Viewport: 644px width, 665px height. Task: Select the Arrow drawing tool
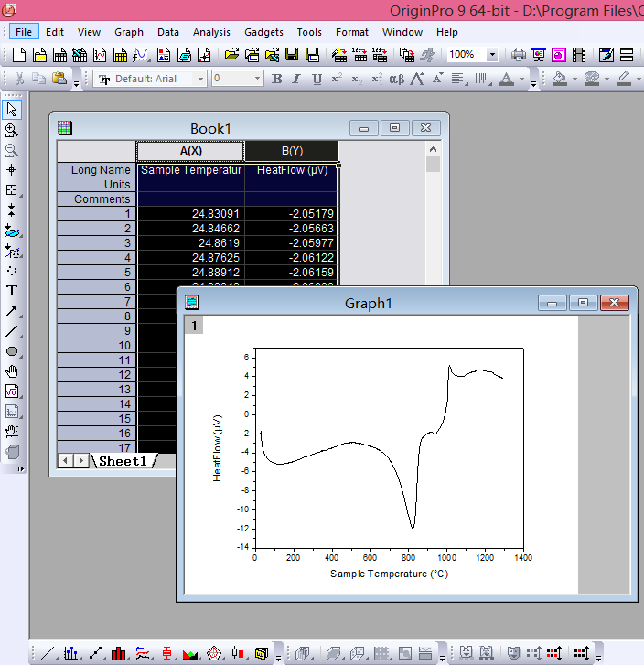click(12, 311)
